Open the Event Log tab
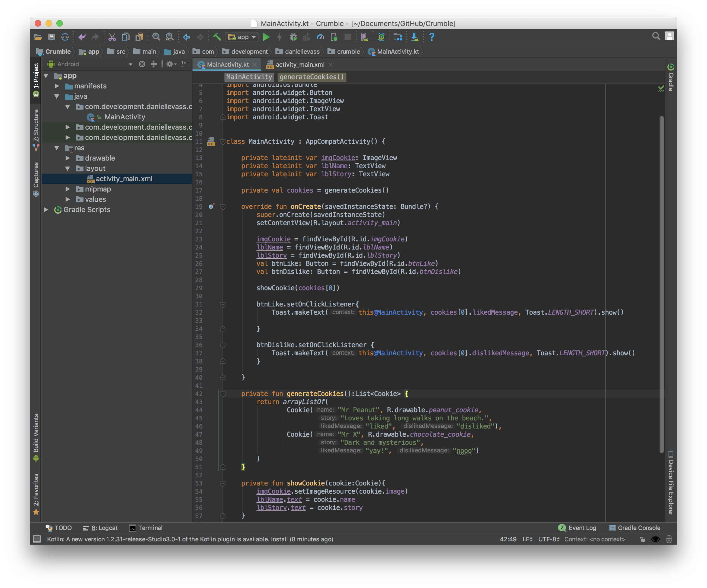 tap(577, 528)
